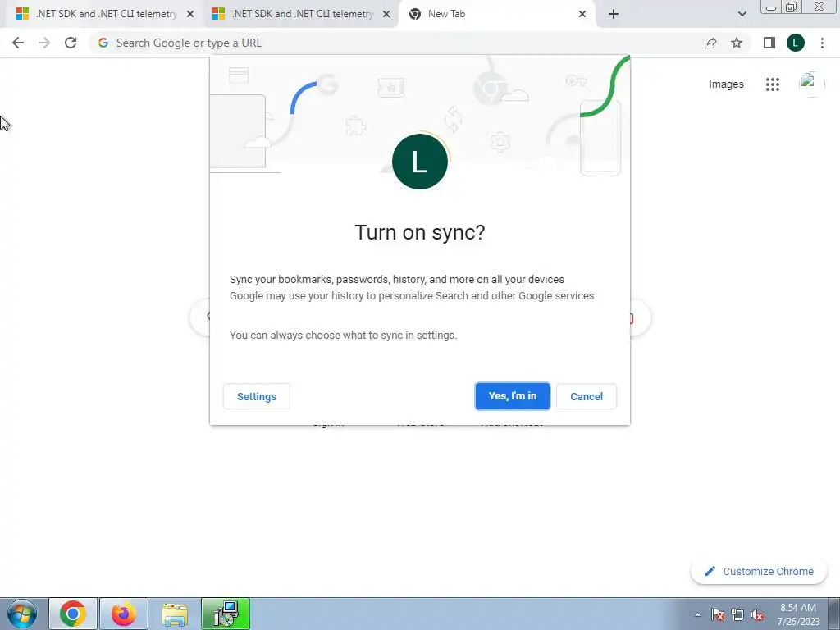Click the address bar search field
840x630 pixels.
tap(396, 43)
